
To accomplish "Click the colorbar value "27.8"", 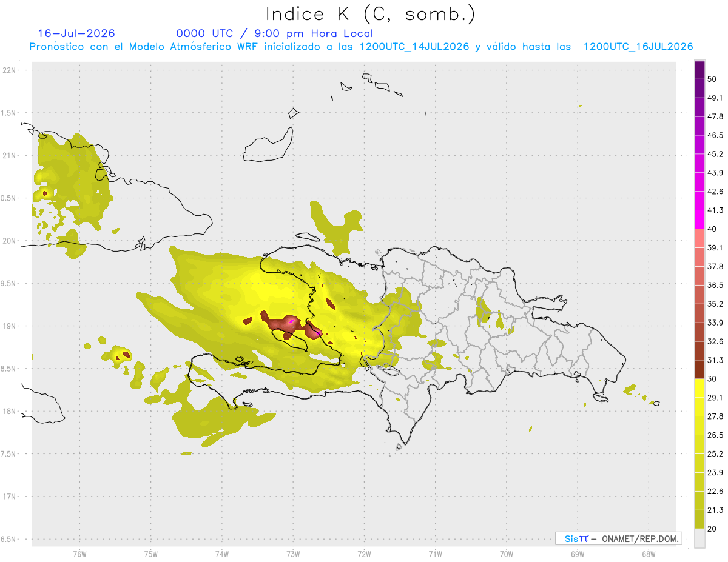I will (715, 416).
